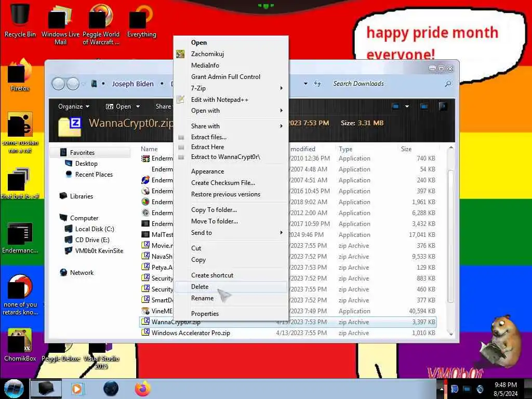
Task: Click Joseph Biden breadcrumb
Action: point(132,84)
